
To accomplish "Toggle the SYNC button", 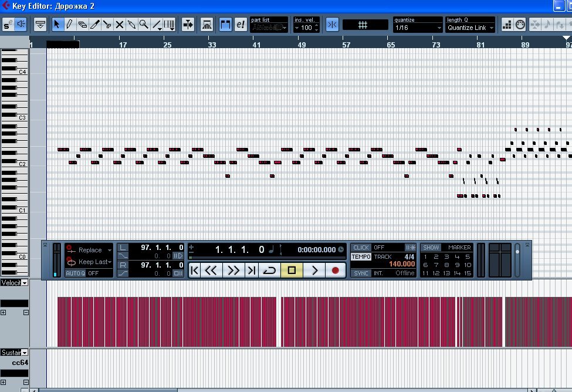I will pyautogui.click(x=361, y=273).
